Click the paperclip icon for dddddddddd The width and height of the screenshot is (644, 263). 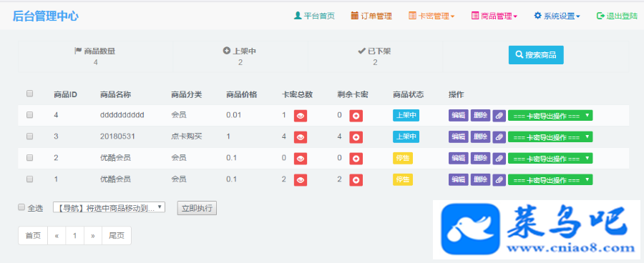499,116
